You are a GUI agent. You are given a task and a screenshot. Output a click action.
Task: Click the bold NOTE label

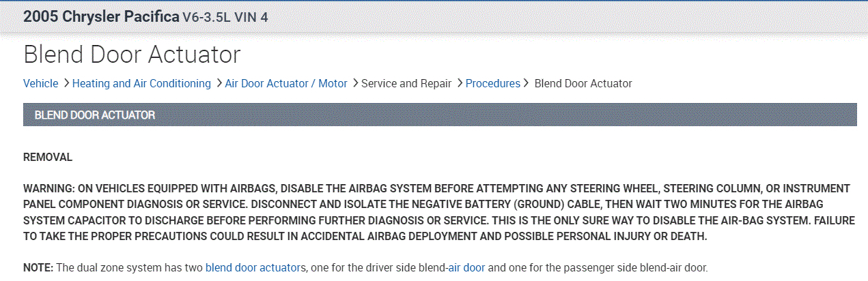pos(38,267)
